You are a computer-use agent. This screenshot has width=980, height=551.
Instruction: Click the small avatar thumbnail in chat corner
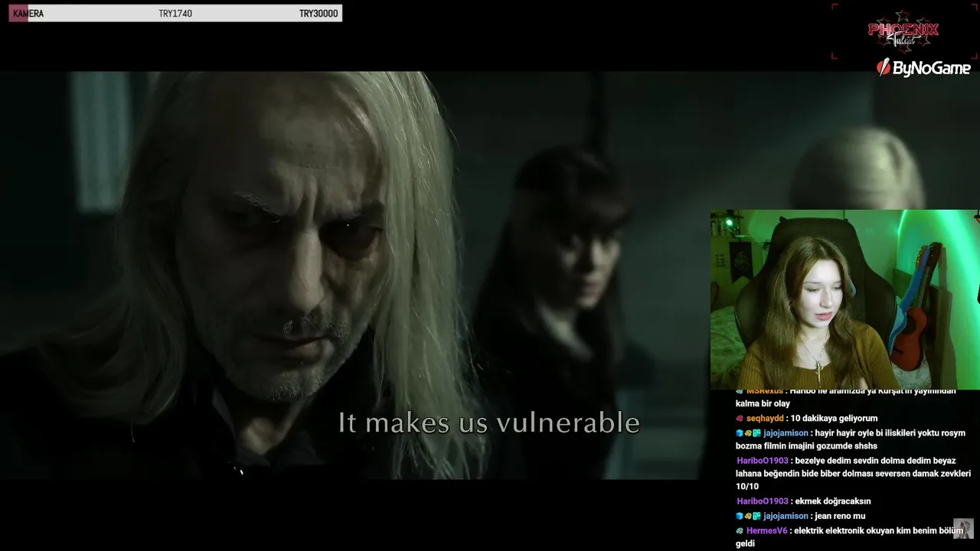(x=963, y=529)
